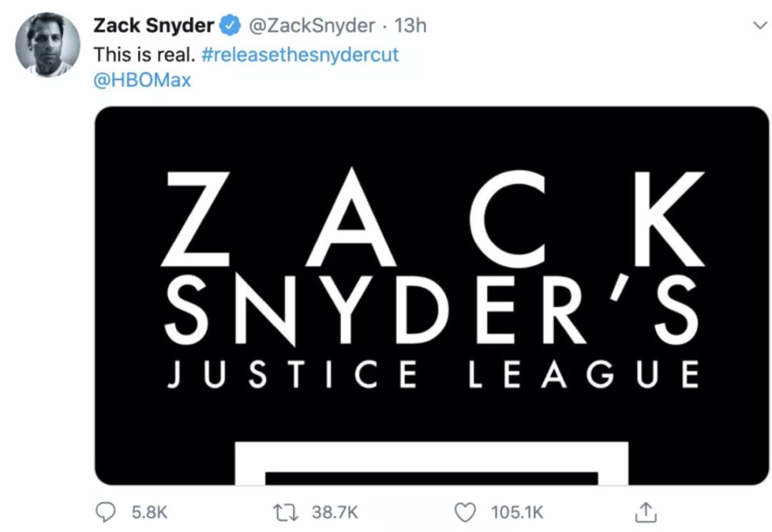Like the tweet with the heart icon

[465, 511]
